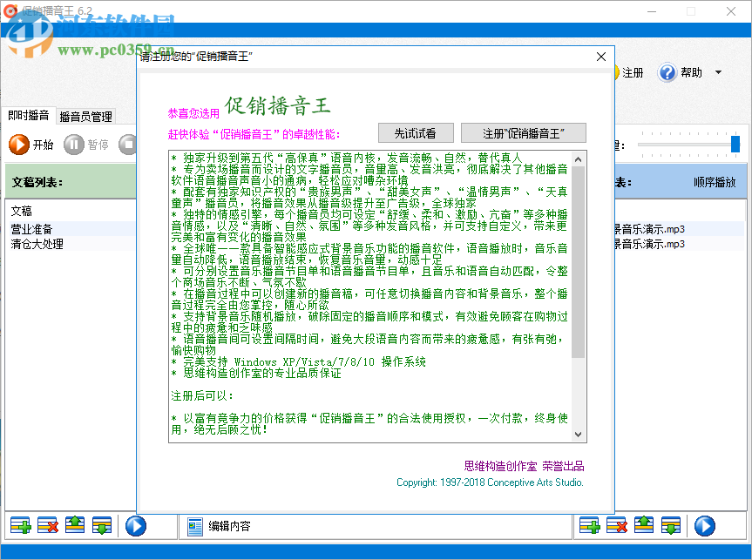Screen dimensions: 752x560
Task: Click the add music icon on the right toolbar
Action: (x=589, y=525)
